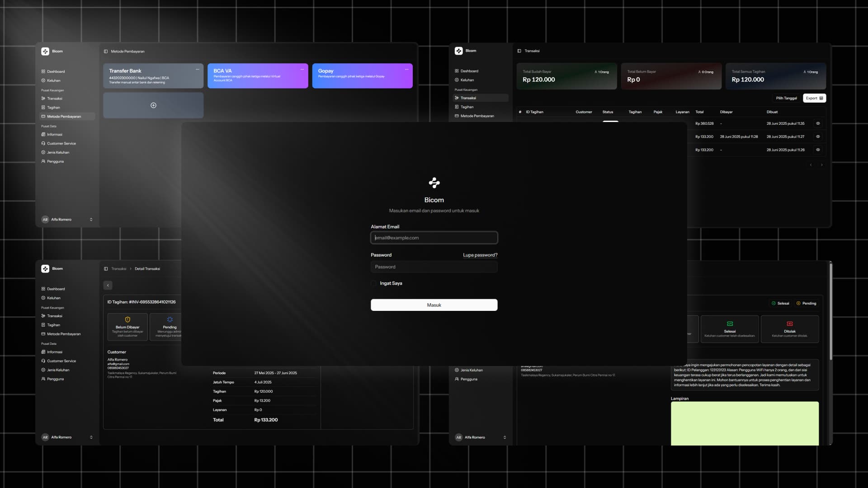Click the Lupa password? link
This screenshot has height=488, width=868.
[x=480, y=255]
